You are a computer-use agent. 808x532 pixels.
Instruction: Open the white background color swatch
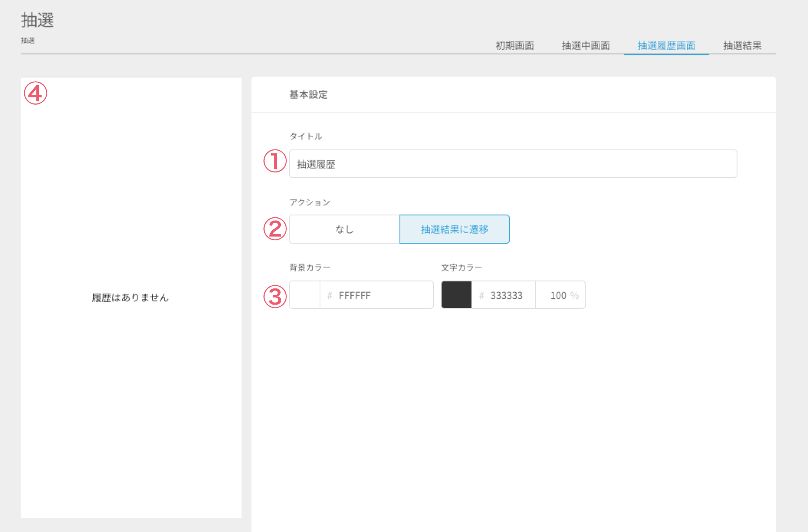(305, 295)
